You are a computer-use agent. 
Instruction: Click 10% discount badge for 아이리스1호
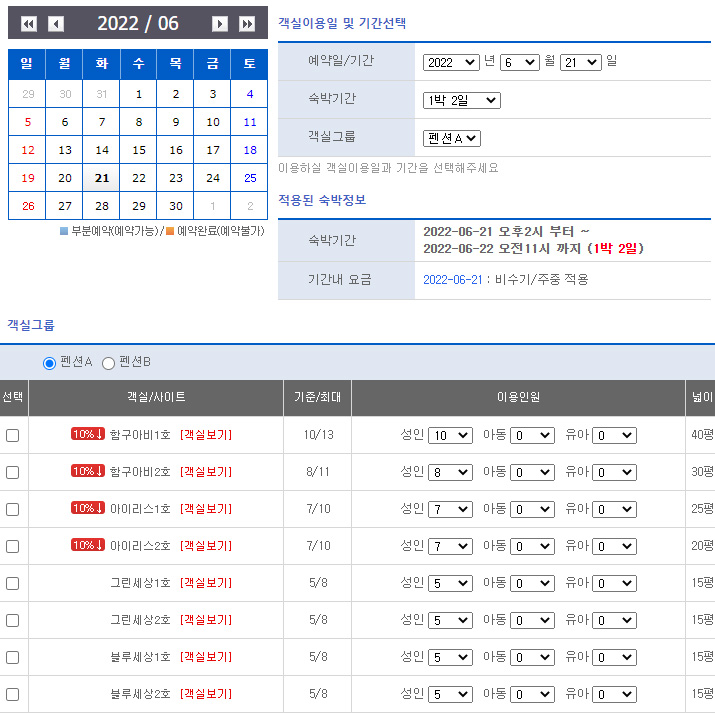click(88, 508)
